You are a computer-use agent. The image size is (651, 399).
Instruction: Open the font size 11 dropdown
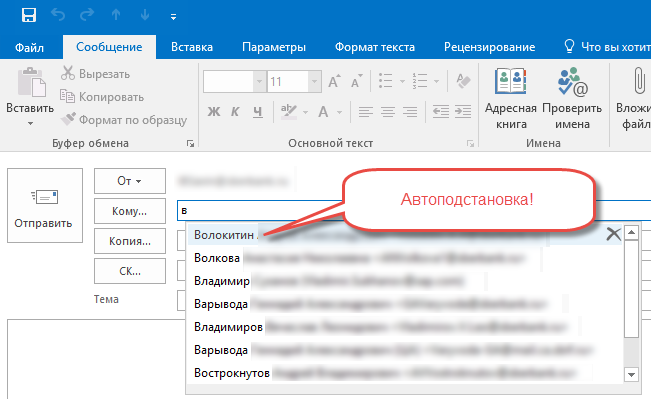point(314,81)
